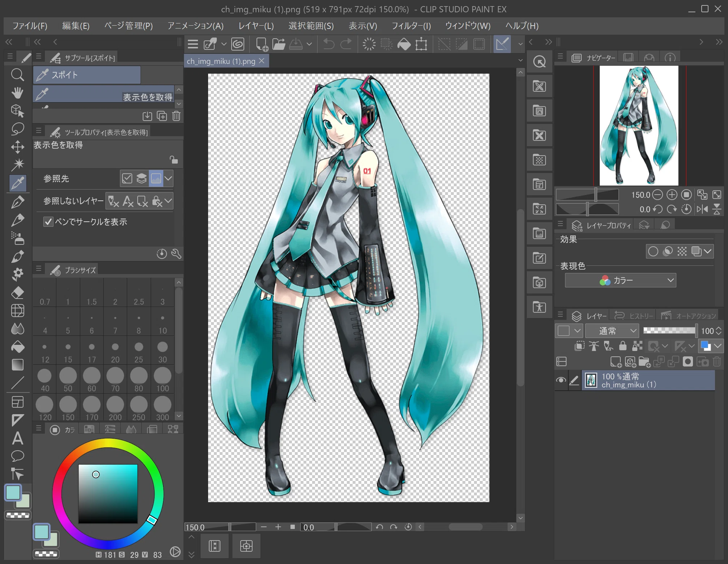This screenshot has height=564, width=728.
Task: Select the Gradient tool
Action: 17,365
